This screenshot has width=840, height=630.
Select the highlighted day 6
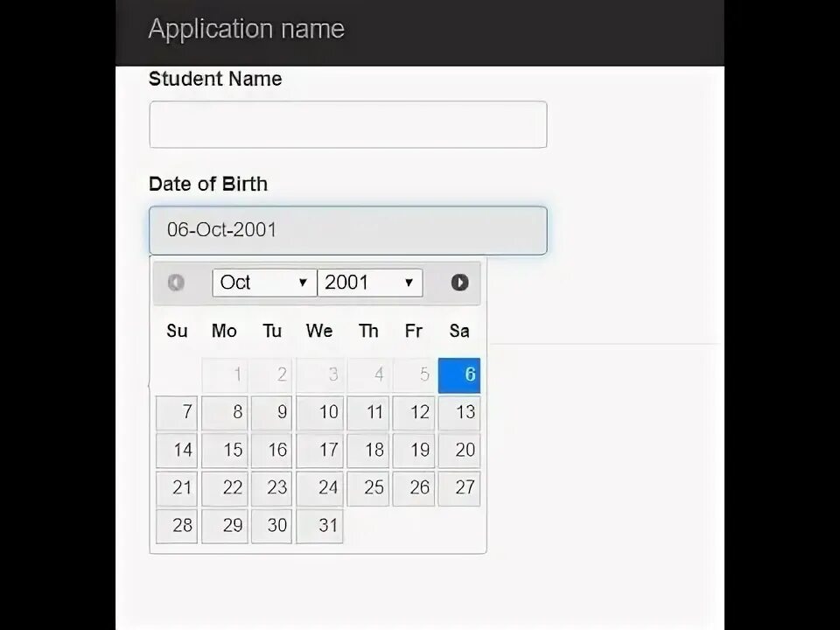point(459,375)
